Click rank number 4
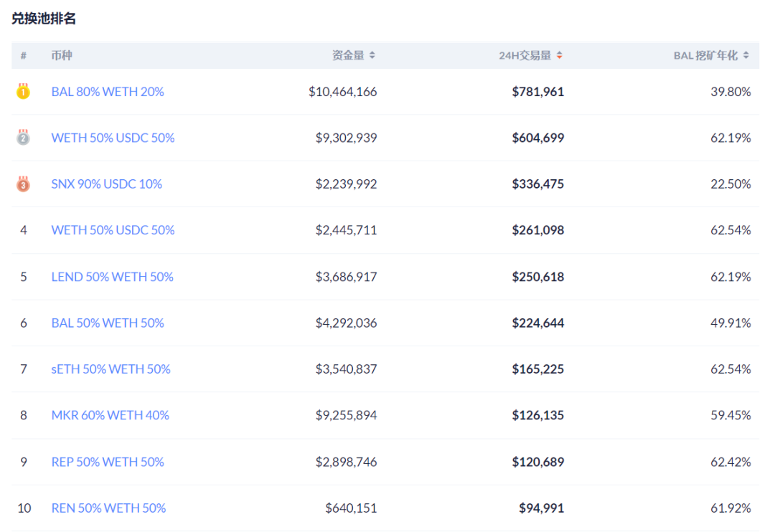This screenshot has height=532, width=775. [x=23, y=230]
